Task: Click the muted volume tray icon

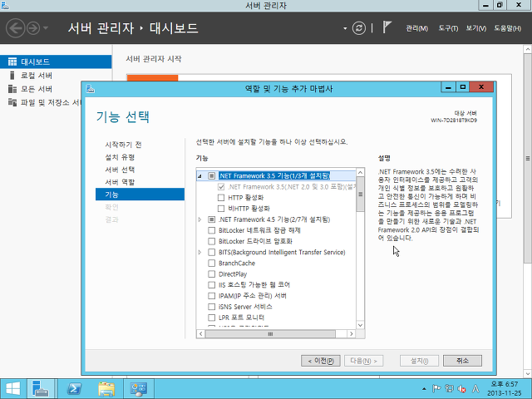Action: (x=462, y=389)
